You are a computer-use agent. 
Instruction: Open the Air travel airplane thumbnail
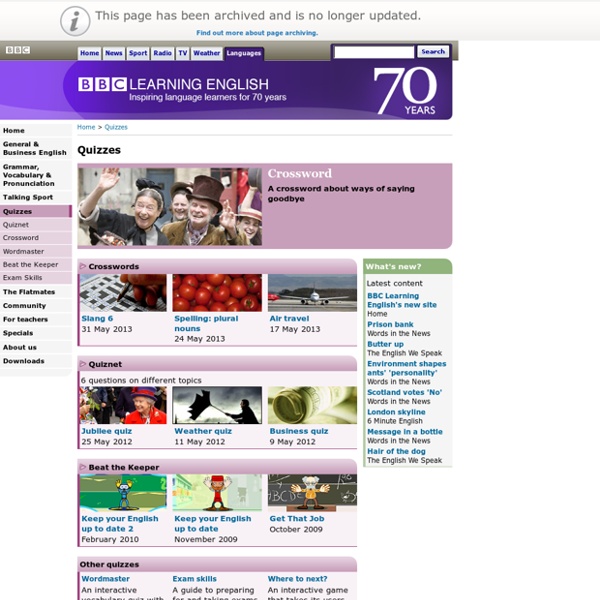[x=311, y=293]
